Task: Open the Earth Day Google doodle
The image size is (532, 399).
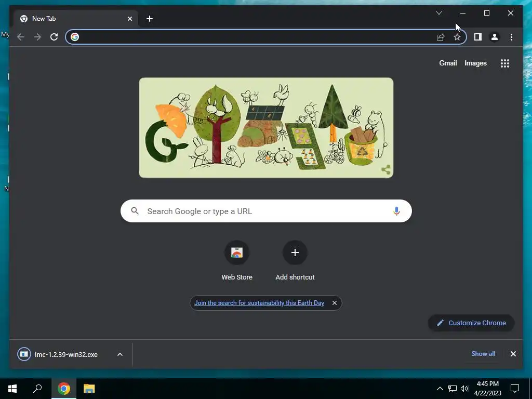Action: tap(266, 128)
